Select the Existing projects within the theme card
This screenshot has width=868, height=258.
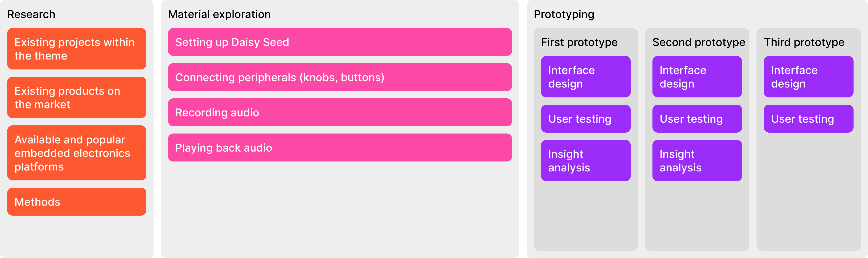(77, 49)
